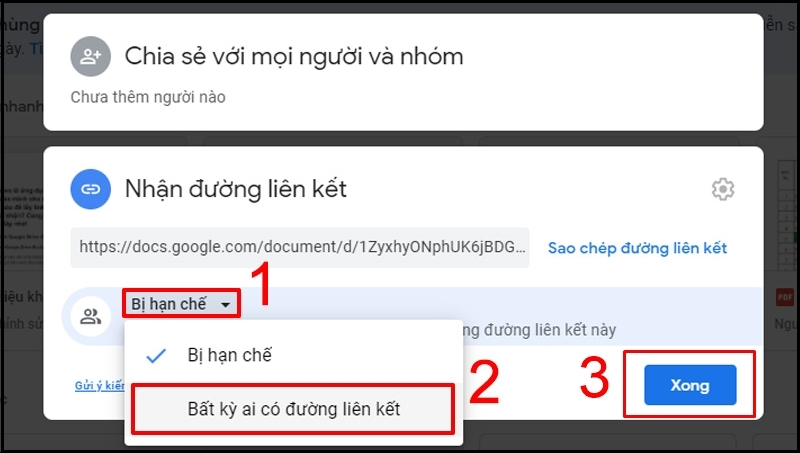The height and width of the screenshot is (453, 800).
Task: Click Sao chép đường liên kết
Action: (637, 248)
